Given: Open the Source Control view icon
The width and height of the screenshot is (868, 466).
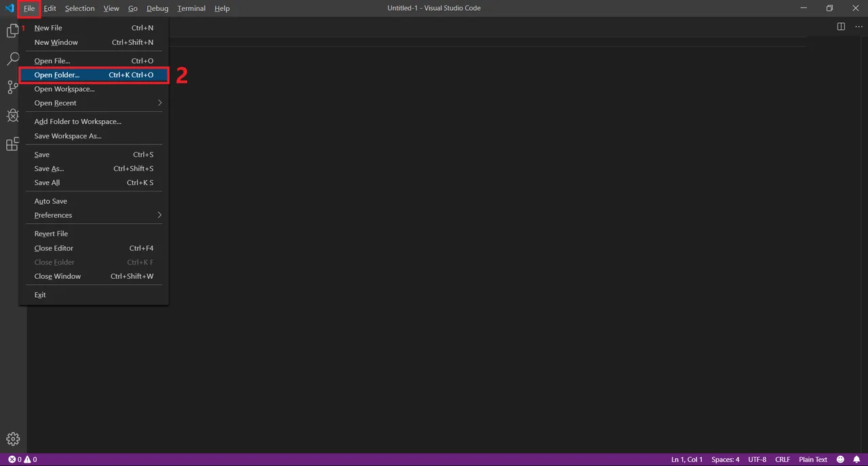Looking at the screenshot, I should coord(12,87).
